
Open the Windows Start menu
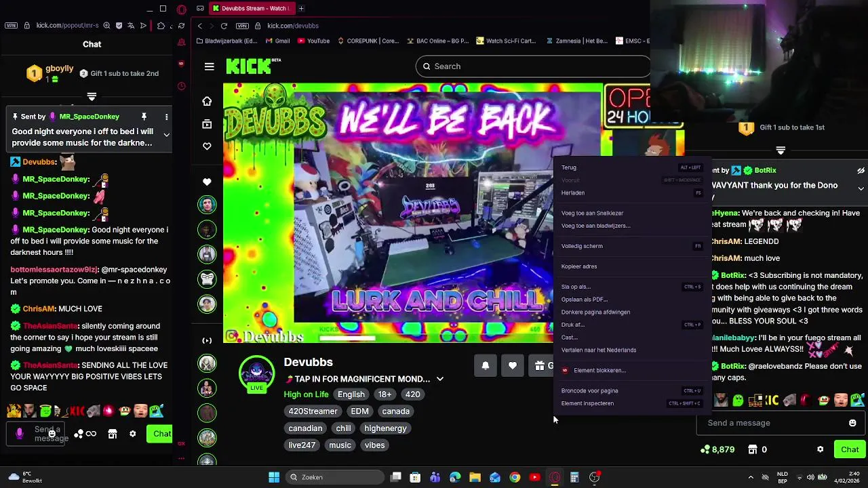[x=274, y=477]
